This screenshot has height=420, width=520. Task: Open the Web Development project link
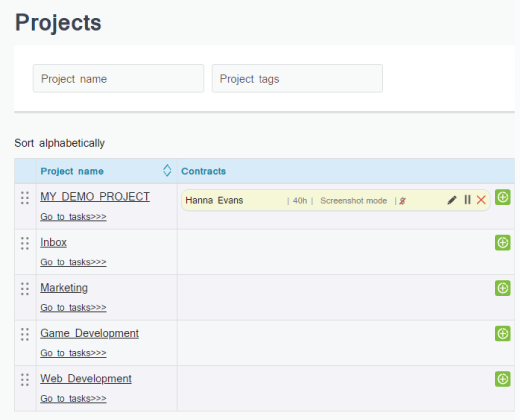pos(86,379)
